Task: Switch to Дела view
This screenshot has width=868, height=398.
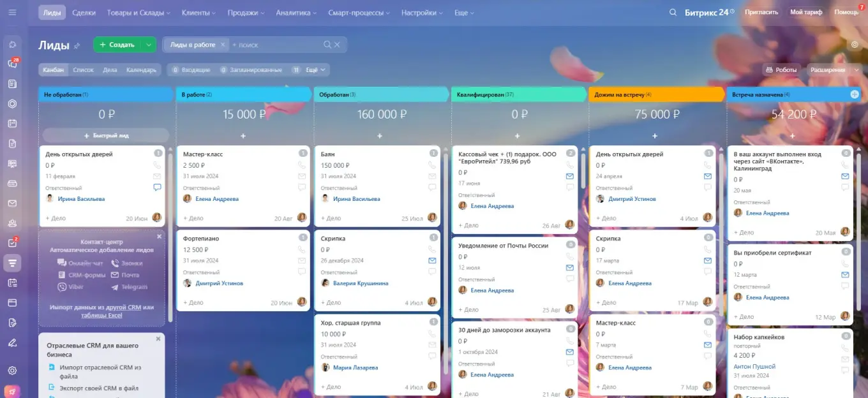Action: coord(110,70)
